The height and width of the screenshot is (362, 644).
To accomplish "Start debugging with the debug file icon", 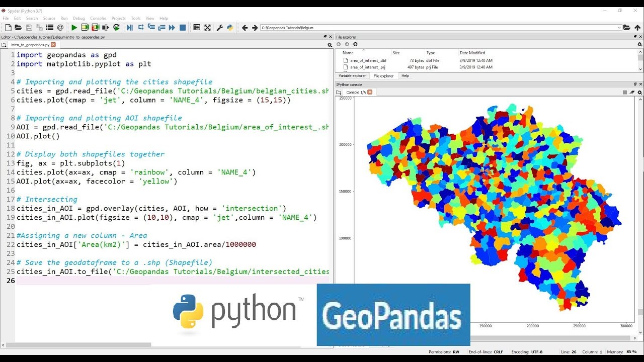I will 130,28.
